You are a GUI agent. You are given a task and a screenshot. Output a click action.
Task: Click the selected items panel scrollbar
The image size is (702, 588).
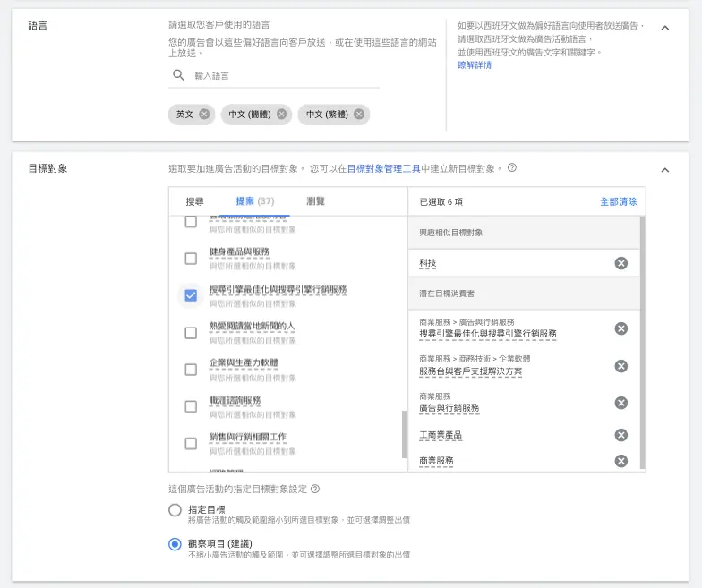click(643, 342)
